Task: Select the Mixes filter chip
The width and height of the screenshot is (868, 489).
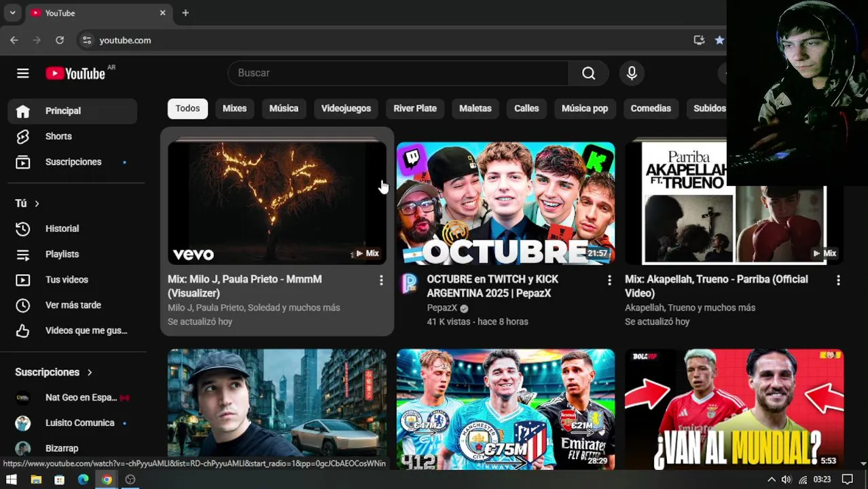Action: tap(234, 109)
